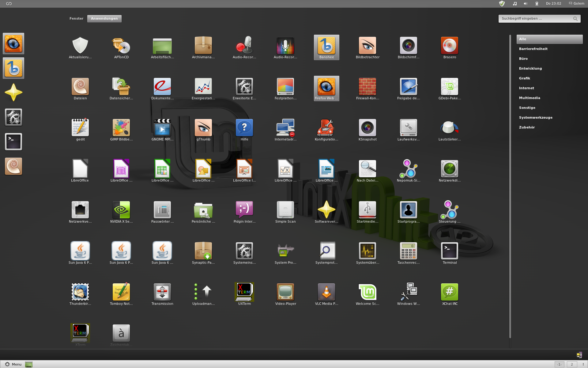Viewport: 588px width, 368px height.
Task: Launch Firefox Web browser in grid
Action: (326, 89)
